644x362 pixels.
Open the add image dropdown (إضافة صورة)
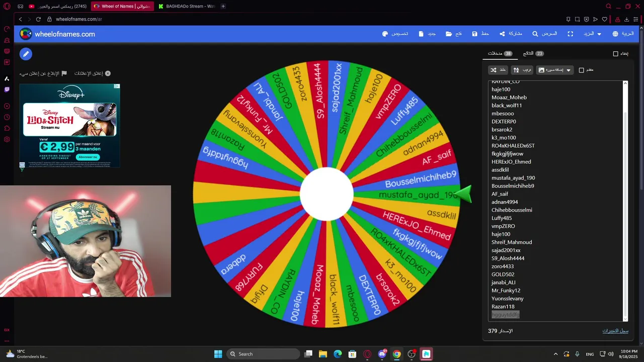click(x=554, y=70)
